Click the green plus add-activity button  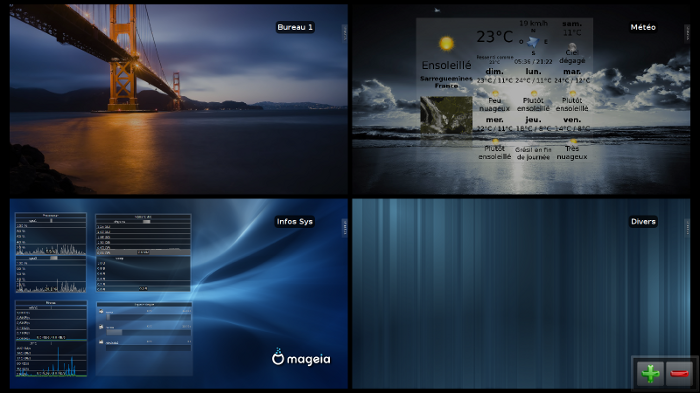pyautogui.click(x=650, y=373)
